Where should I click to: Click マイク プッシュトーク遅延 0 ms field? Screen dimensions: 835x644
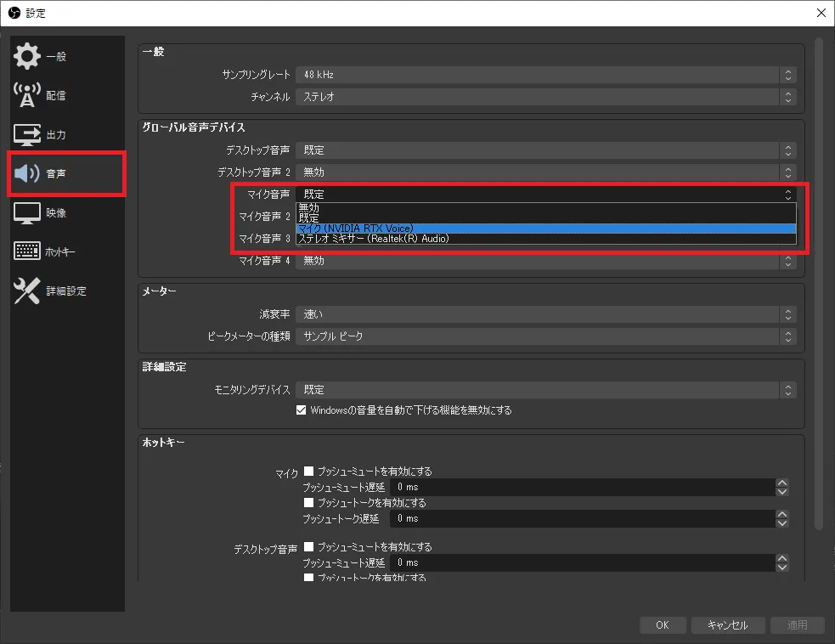click(x=583, y=518)
